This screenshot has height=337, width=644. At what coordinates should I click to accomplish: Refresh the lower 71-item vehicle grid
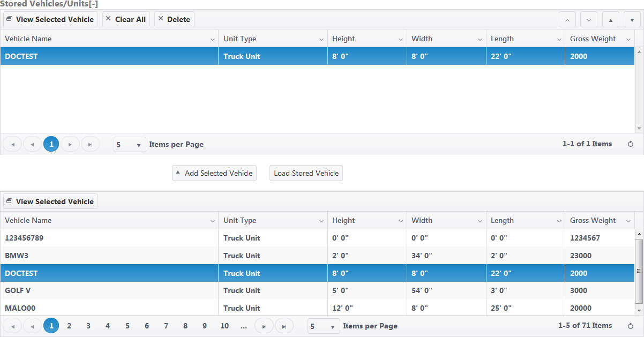[x=630, y=326]
